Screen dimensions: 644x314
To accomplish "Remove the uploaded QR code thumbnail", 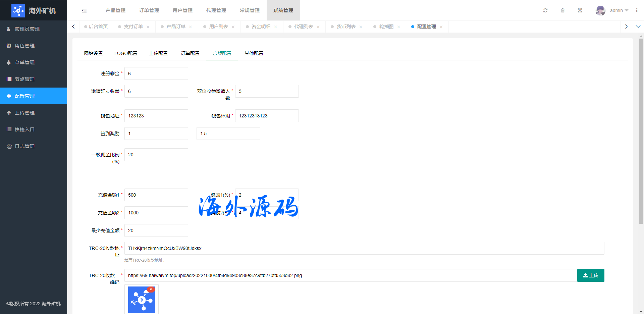I will 151,289.
